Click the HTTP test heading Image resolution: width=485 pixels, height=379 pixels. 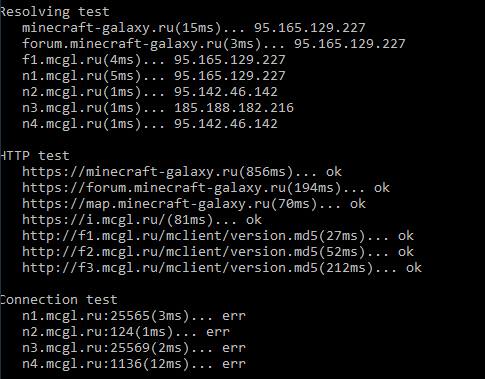pyautogui.click(x=35, y=156)
